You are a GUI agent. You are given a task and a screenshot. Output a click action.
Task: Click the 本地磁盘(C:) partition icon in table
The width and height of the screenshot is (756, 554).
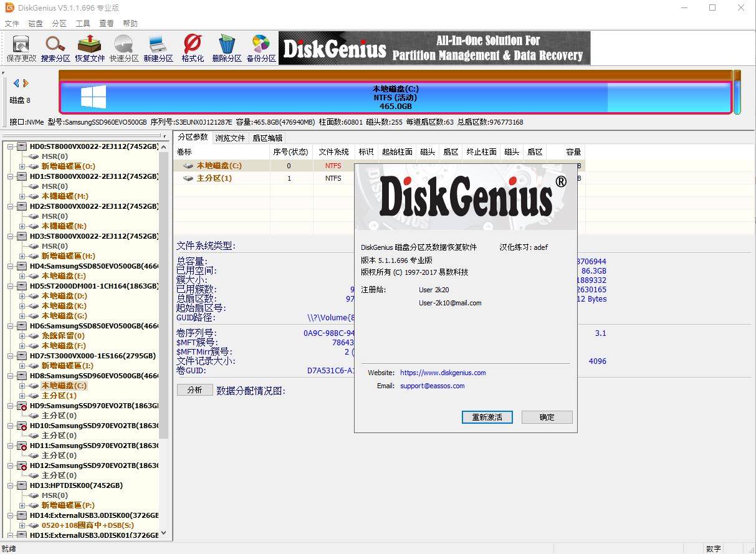pos(188,166)
